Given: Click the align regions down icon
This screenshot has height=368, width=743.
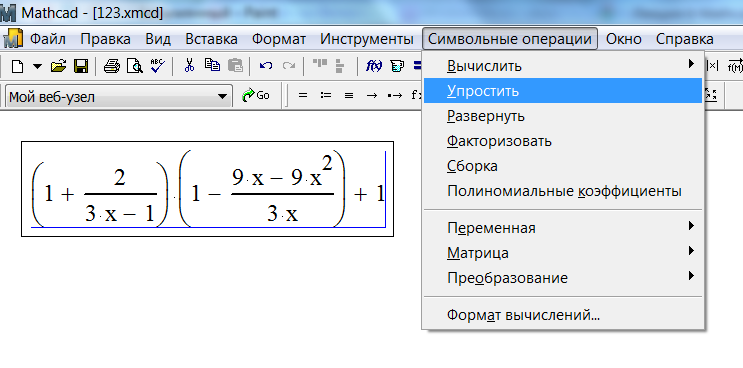Looking at the screenshot, I should 339,66.
